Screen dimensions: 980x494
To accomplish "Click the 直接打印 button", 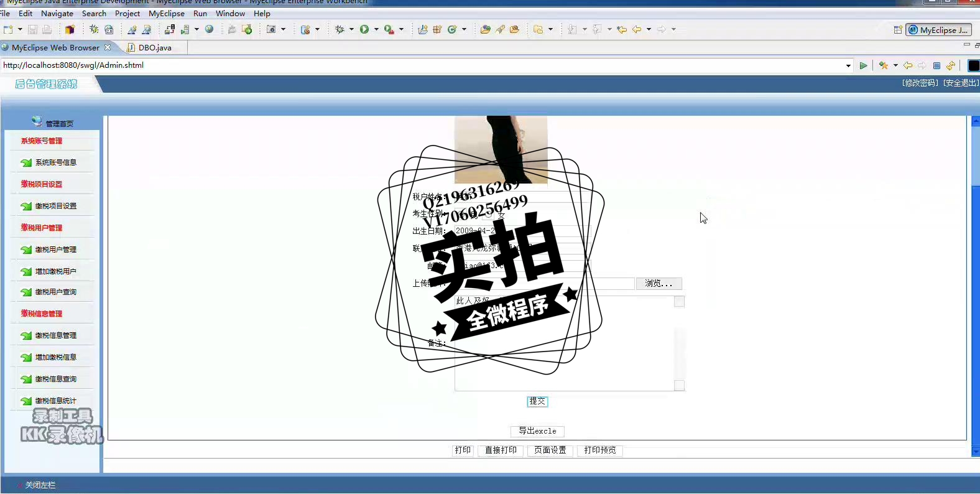I will click(501, 450).
